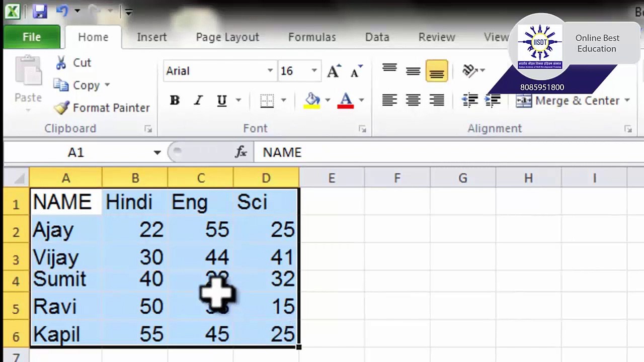Apply borders to the selected cells
The width and height of the screenshot is (644, 362).
point(267,101)
